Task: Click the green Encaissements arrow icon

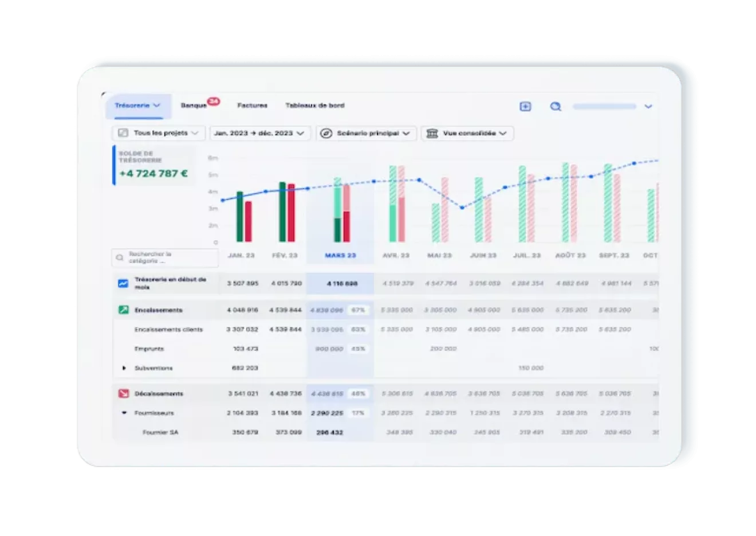Action: click(123, 310)
